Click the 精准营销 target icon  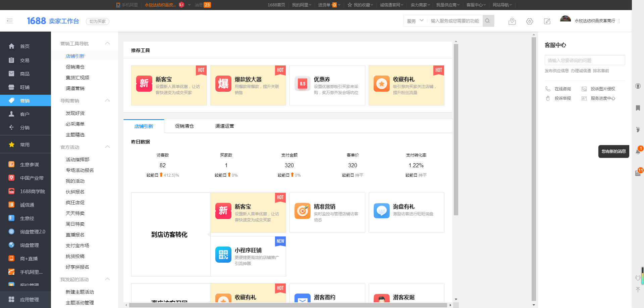pyautogui.click(x=303, y=211)
